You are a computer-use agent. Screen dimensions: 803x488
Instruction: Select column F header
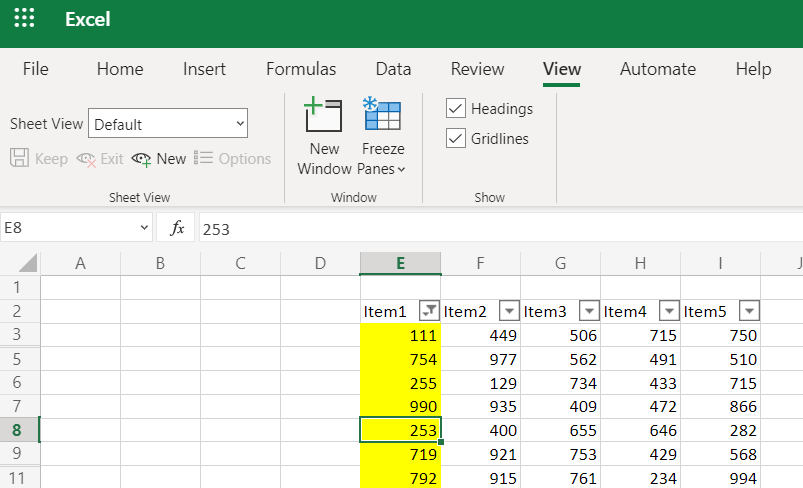(480, 263)
